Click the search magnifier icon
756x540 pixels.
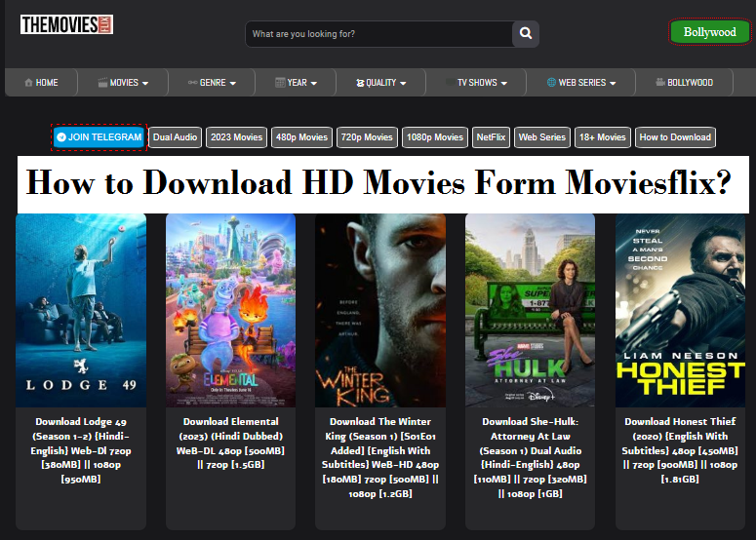(x=526, y=33)
